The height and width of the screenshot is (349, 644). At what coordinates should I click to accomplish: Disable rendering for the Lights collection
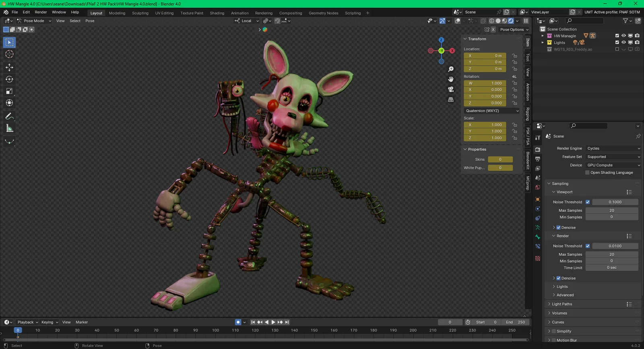pos(637,42)
